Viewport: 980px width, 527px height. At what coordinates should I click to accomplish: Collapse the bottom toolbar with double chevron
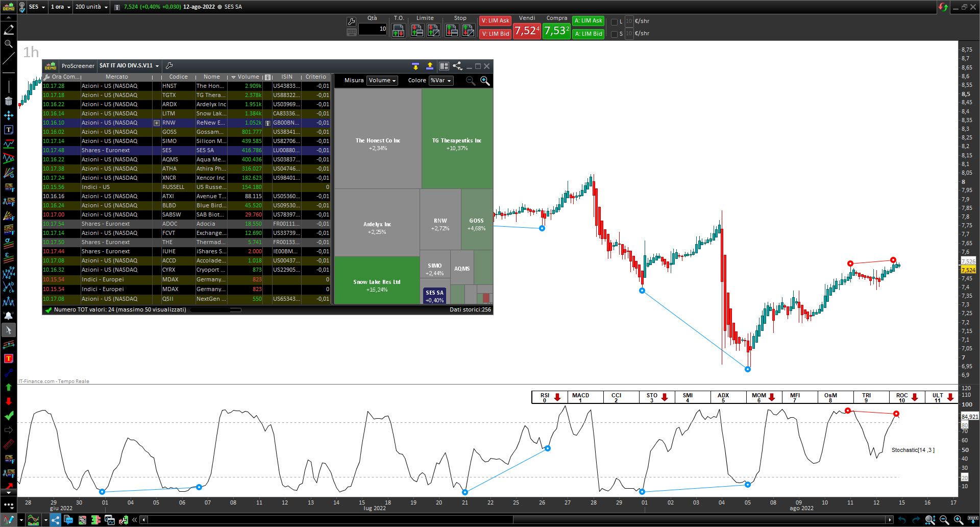point(135,520)
